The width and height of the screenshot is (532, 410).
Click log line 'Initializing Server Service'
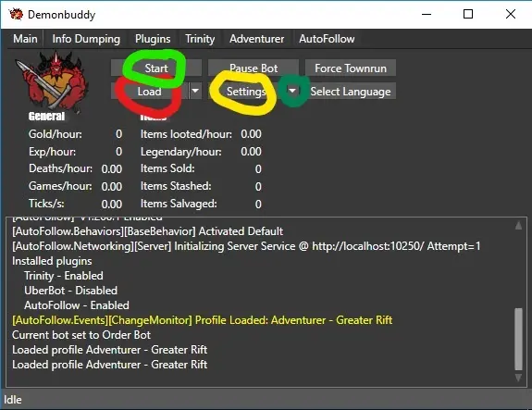coord(246,246)
